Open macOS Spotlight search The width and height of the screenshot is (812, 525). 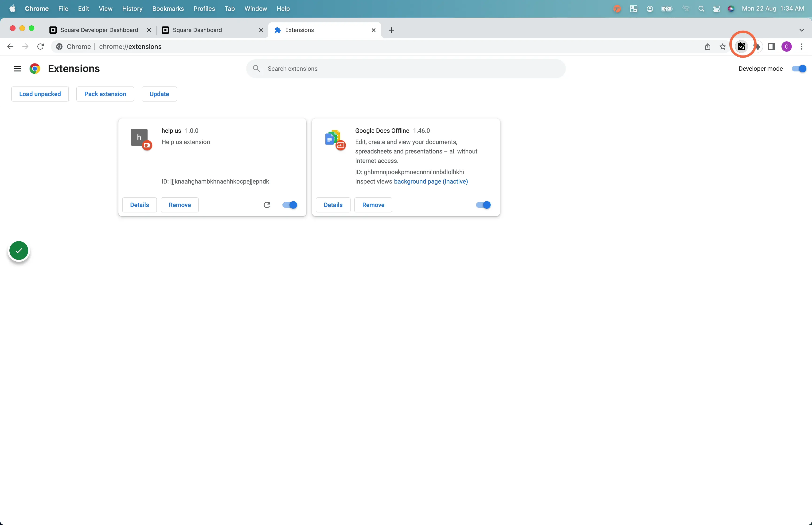coord(701,9)
